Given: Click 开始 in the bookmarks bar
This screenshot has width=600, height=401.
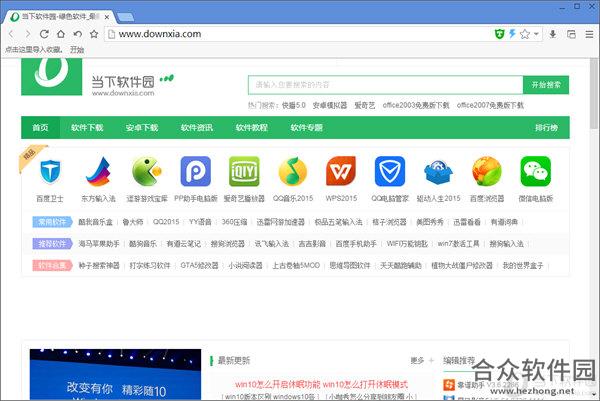Looking at the screenshot, I should pos(77,49).
